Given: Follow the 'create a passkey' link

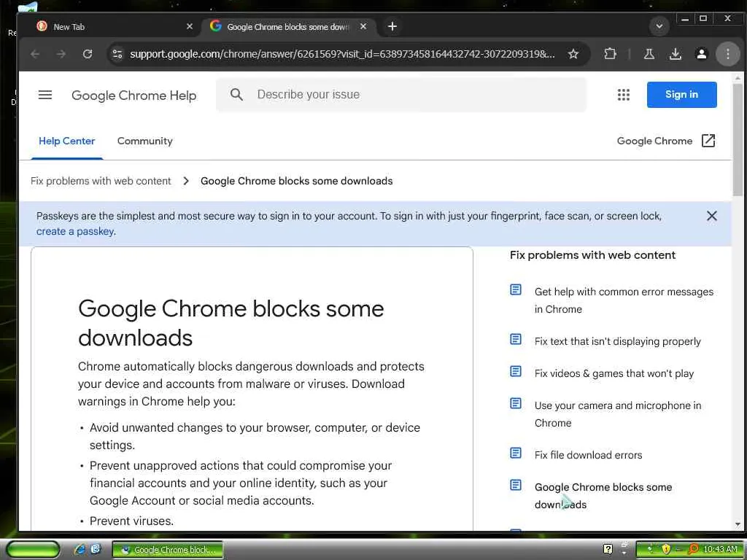Looking at the screenshot, I should tap(75, 231).
